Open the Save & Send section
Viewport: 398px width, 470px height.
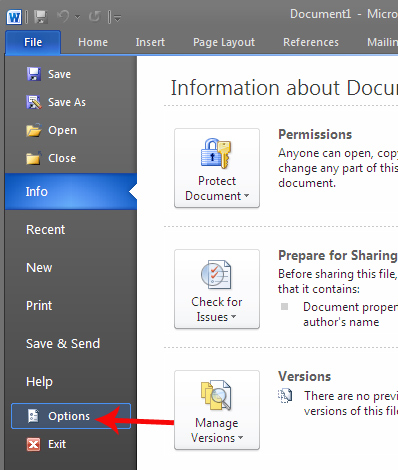(63, 344)
